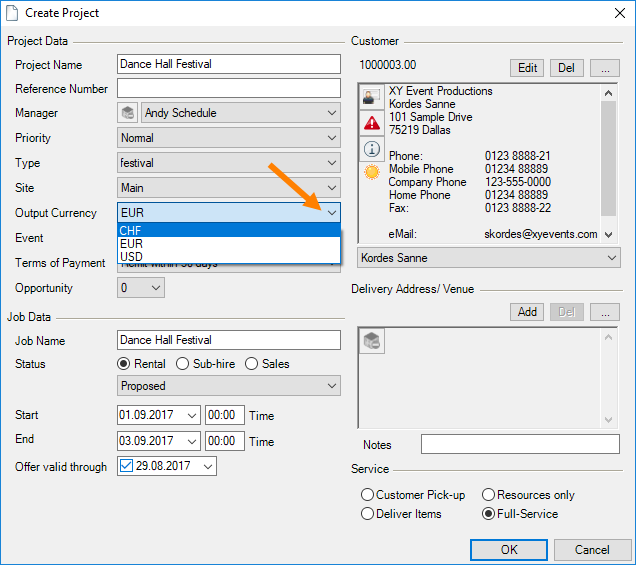Select the Sales status radio button
The width and height of the screenshot is (636, 565).
point(252,364)
